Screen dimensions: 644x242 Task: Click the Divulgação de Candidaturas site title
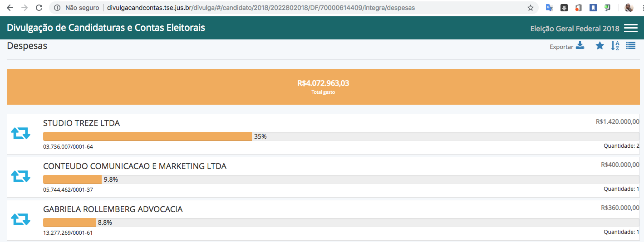coord(106,28)
